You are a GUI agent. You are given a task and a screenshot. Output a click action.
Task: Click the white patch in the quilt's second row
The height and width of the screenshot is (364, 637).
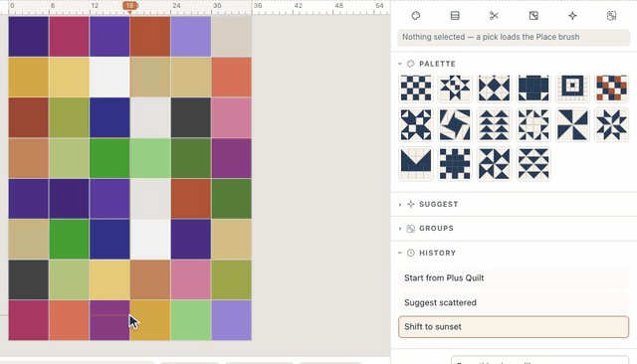pyautogui.click(x=109, y=78)
